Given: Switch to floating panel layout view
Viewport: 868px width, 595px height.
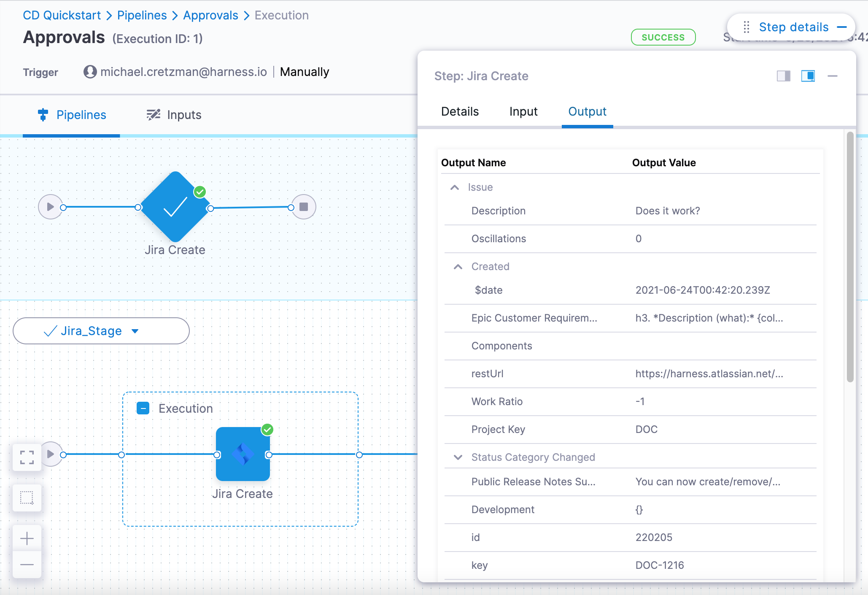Looking at the screenshot, I should pos(808,76).
